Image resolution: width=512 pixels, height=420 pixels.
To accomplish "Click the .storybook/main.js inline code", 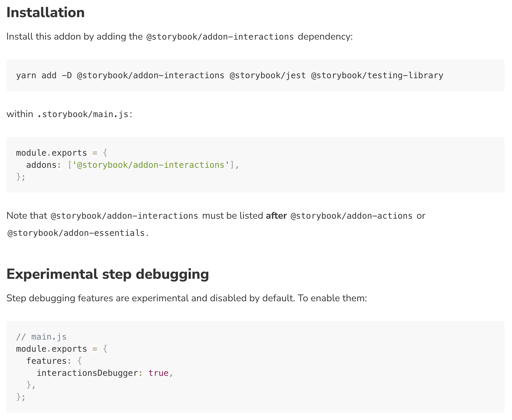I will point(83,114).
